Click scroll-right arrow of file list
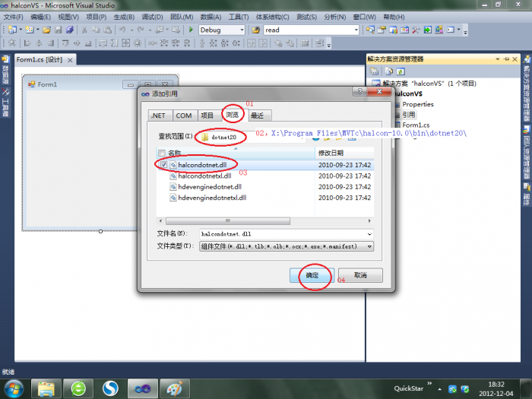The image size is (532, 399). point(369,221)
